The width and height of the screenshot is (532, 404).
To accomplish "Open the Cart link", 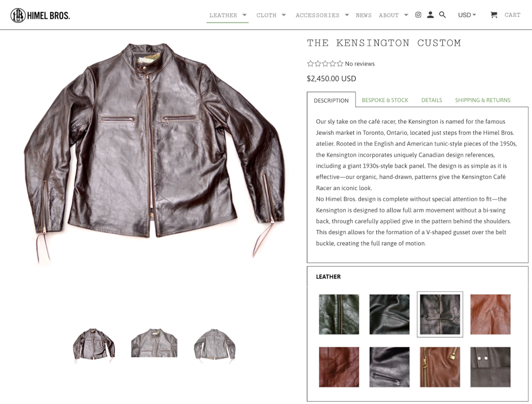I will coord(512,15).
